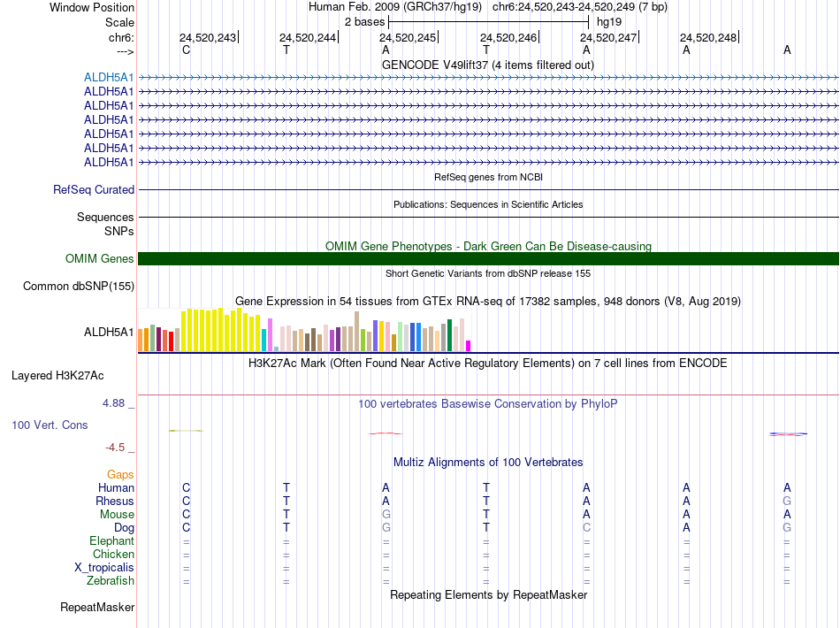Click the Publications Sequences track line
The image size is (840, 628).
488,217
